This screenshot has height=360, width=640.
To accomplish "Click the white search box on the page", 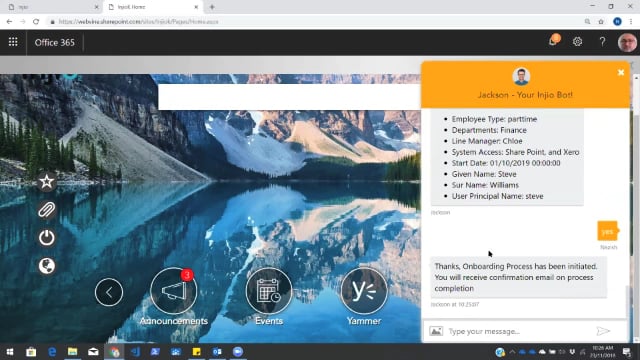I will (x=289, y=97).
